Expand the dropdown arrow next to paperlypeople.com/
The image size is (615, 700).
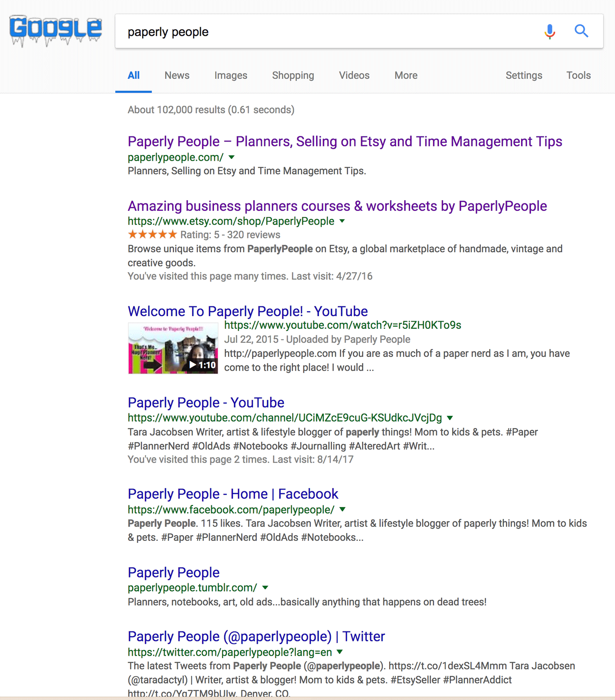point(232,157)
